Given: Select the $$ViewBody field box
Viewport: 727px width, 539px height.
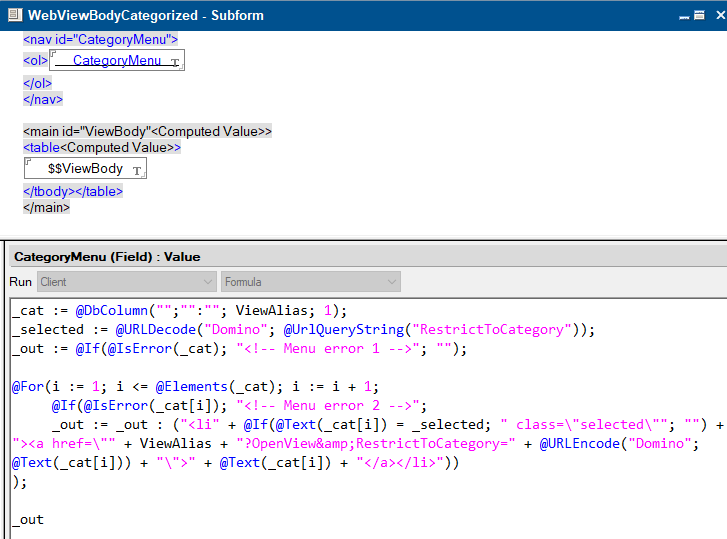Looking at the screenshot, I should click(x=85, y=168).
